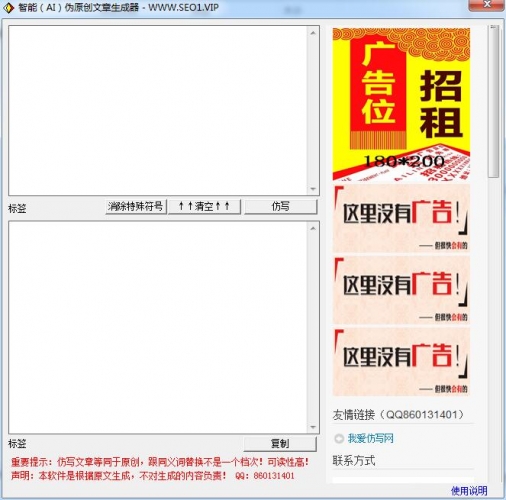Click the 消除特殊符号 button
Screen dimensions: 506x500
click(136, 207)
